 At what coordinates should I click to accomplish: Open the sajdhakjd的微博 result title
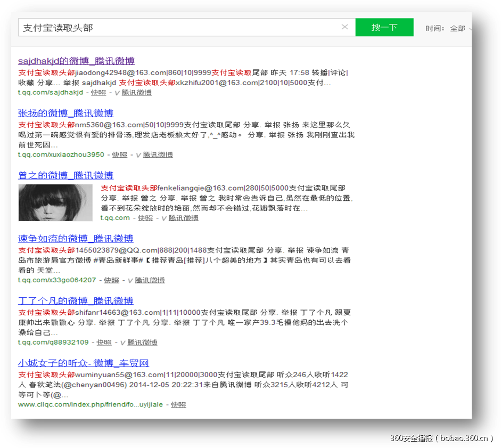(x=76, y=61)
